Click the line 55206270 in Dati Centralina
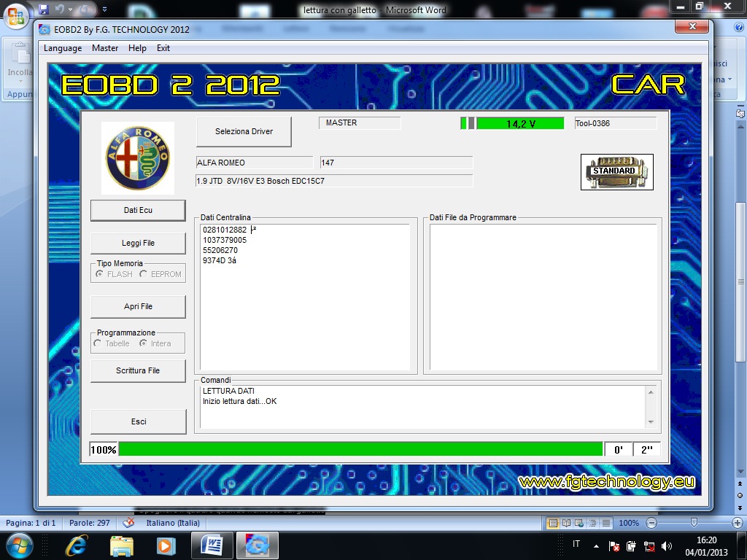This screenshot has width=747, height=560. (x=220, y=251)
